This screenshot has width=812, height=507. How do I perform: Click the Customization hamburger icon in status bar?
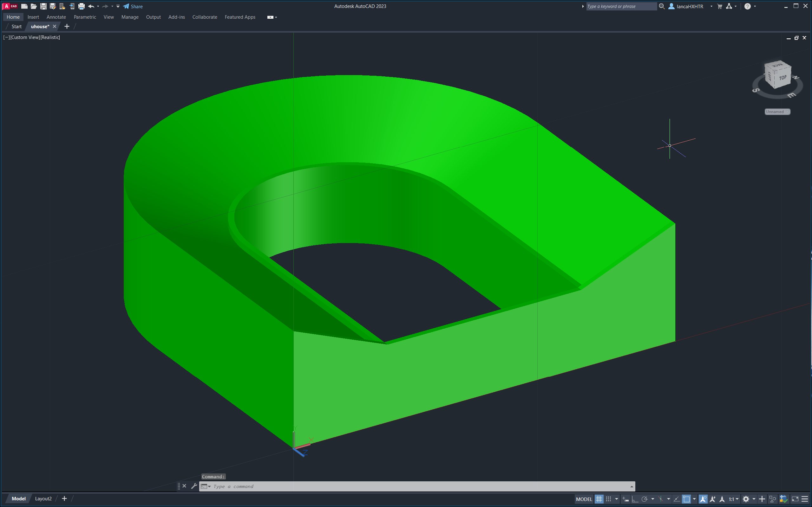pyautogui.click(x=805, y=499)
